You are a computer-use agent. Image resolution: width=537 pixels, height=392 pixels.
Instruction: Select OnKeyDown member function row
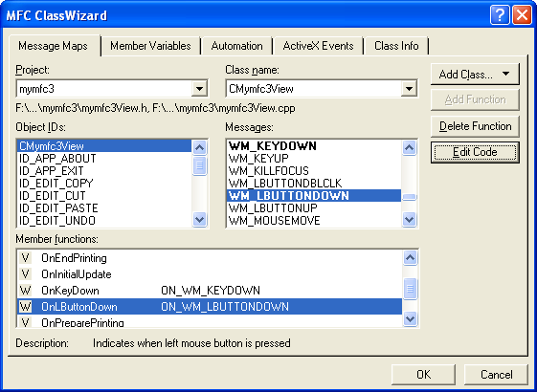tap(210, 291)
